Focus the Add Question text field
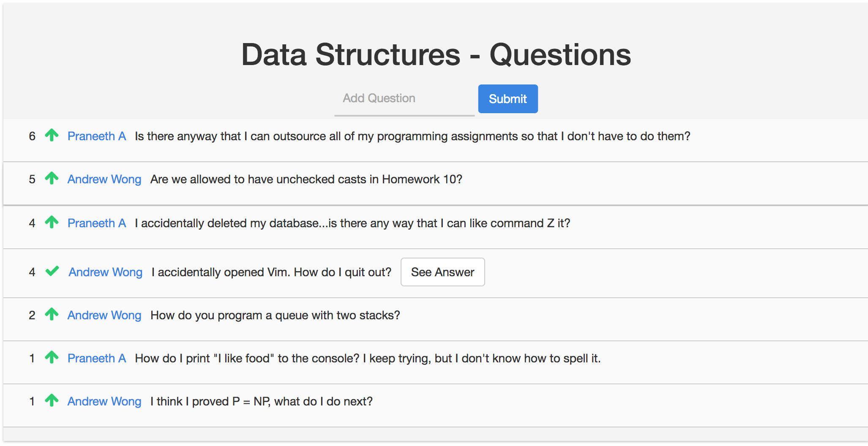This screenshot has width=868, height=446. tap(404, 99)
